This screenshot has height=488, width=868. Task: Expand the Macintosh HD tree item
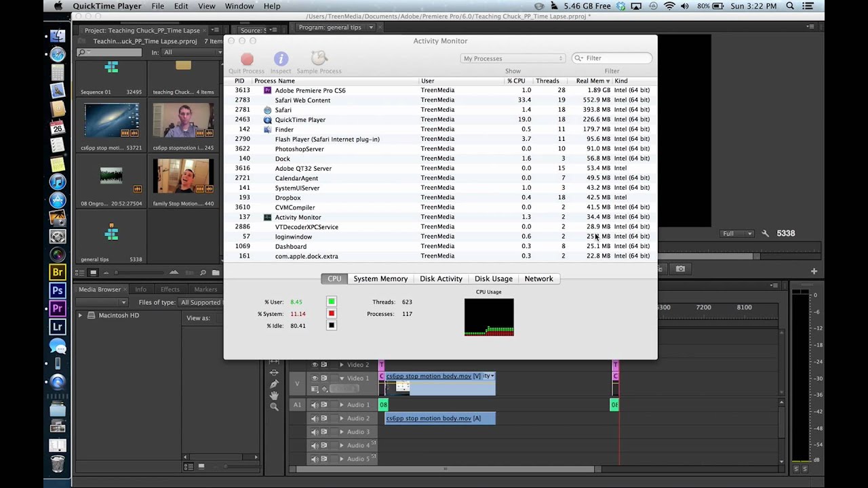[x=81, y=315]
